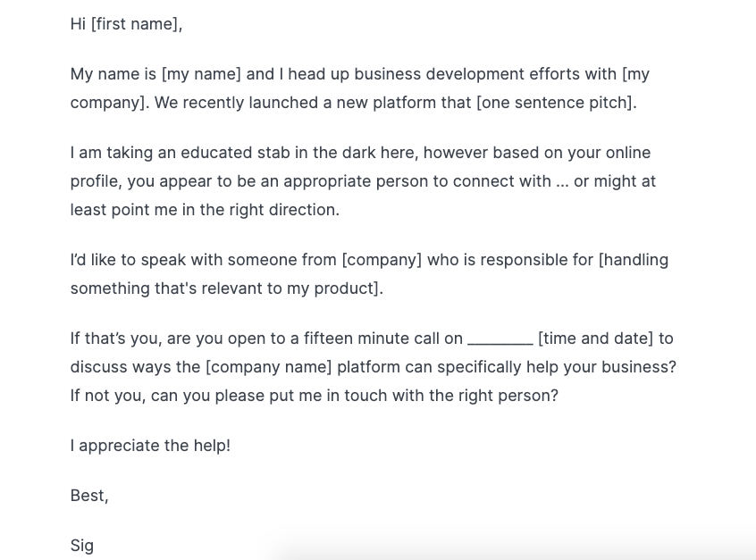Click 'least point me in the right direction' line

click(x=205, y=210)
